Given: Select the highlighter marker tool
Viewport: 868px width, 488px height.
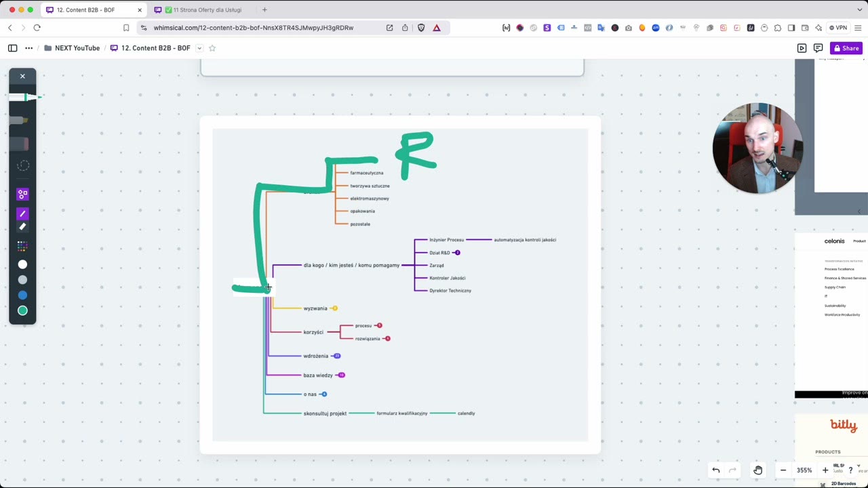Looking at the screenshot, I should click(x=19, y=121).
